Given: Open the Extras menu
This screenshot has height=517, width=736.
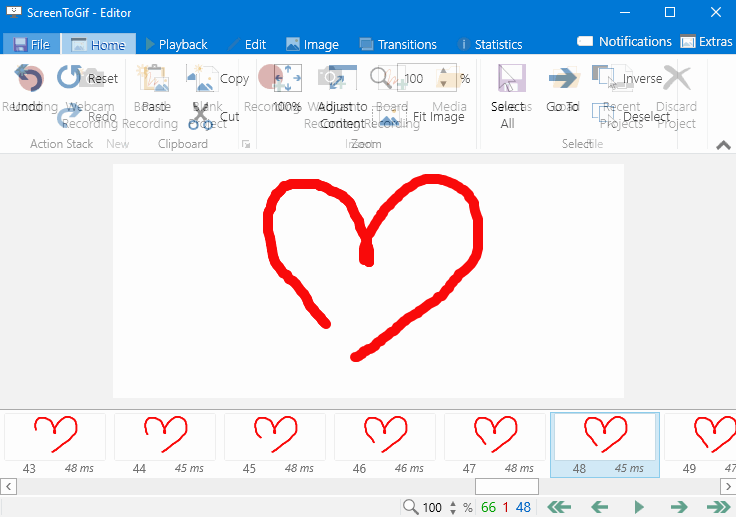Looking at the screenshot, I should (706, 41).
